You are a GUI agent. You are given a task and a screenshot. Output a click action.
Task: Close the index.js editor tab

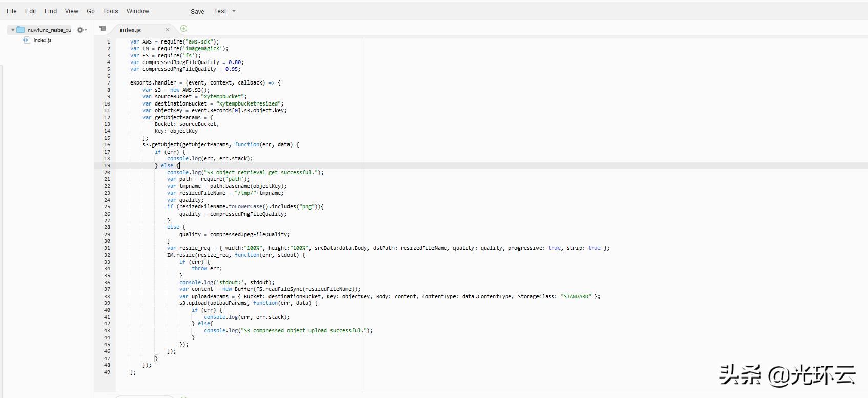click(167, 30)
